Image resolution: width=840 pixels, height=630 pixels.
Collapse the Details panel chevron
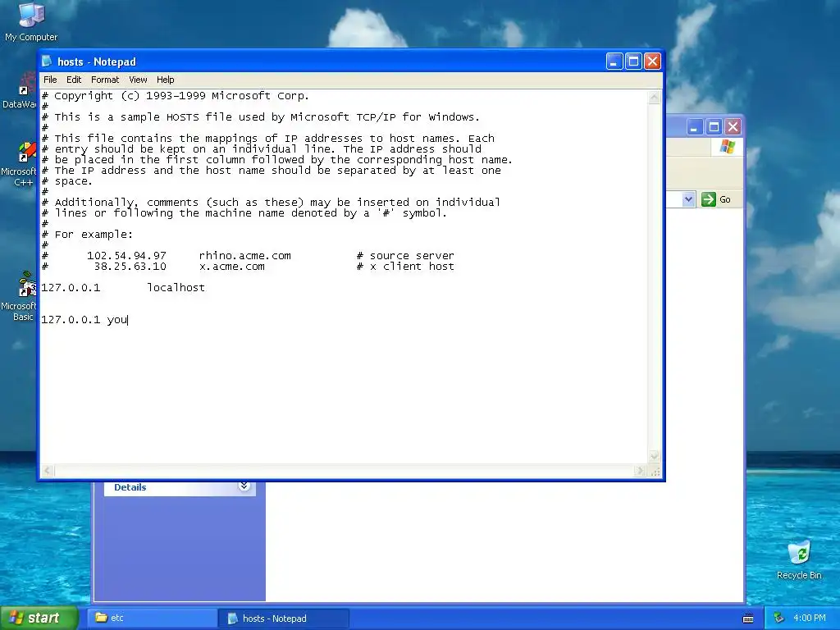244,486
